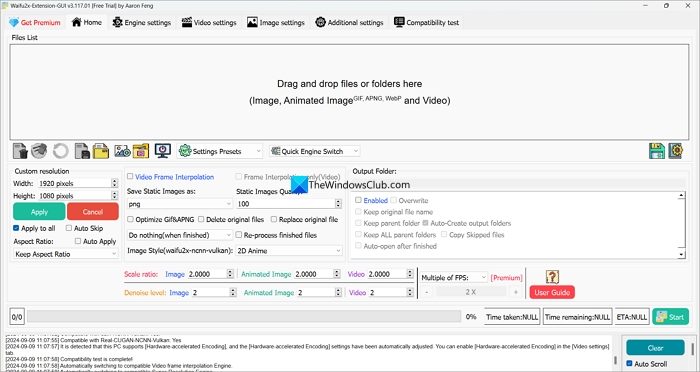Image resolution: width=700 pixels, height=372 pixels.
Task: Uncheck the Apply to all checkbox
Action: (16, 228)
